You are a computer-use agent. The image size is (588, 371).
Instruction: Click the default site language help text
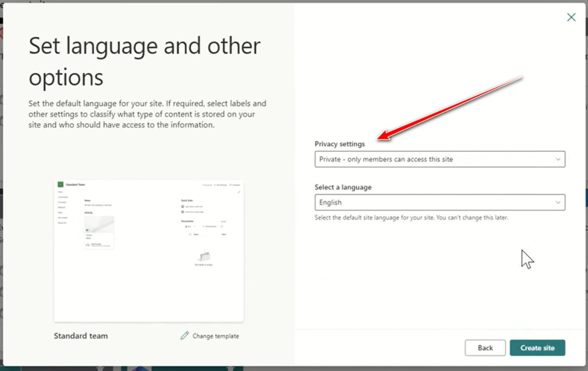pos(411,218)
